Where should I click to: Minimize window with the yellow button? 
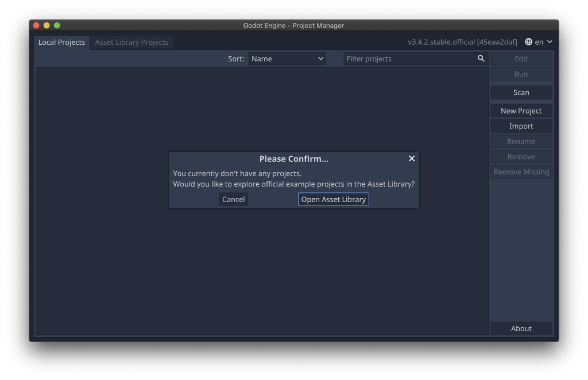(47, 25)
